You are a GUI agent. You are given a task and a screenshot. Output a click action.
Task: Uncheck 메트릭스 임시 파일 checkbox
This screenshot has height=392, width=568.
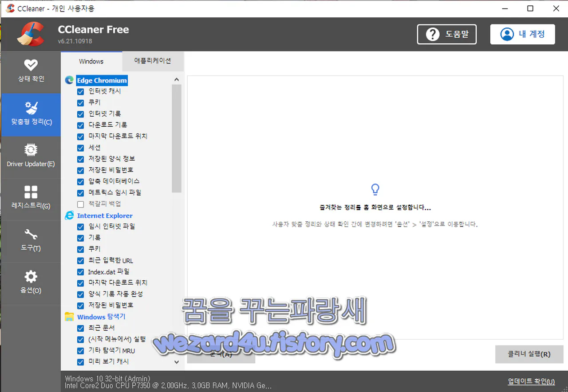[x=80, y=193]
